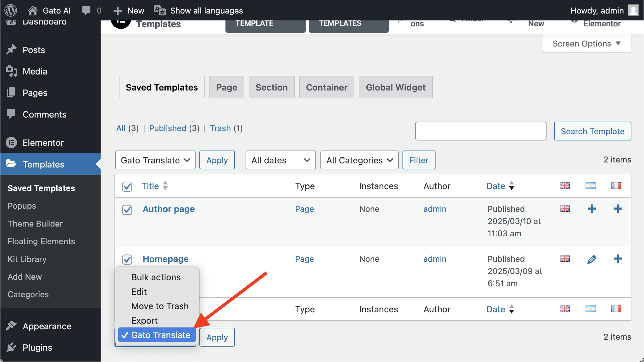Choose Move to Trash from bulk actions list

tap(160, 306)
